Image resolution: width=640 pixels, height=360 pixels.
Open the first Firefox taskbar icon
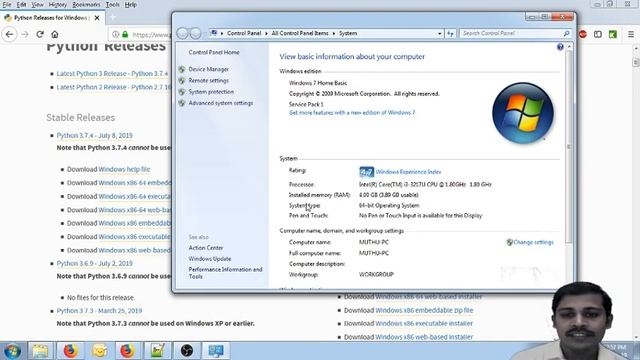(70, 351)
